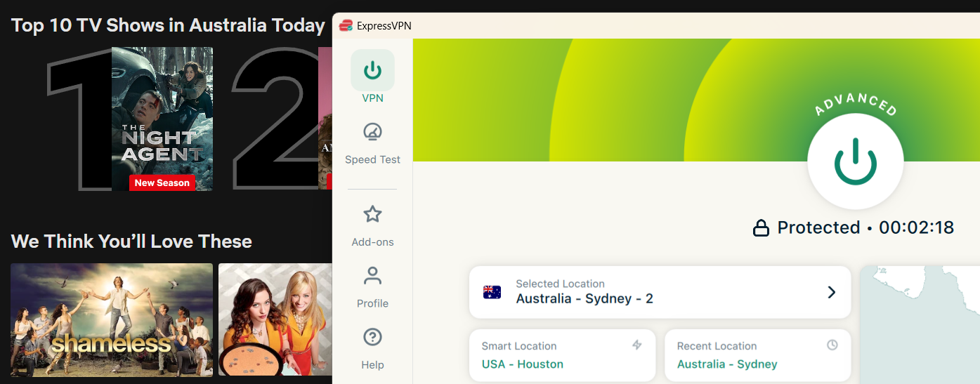This screenshot has width=980, height=384.
Task: Open the two-women sitcom thumbnail beside Shameless
Action: [275, 320]
